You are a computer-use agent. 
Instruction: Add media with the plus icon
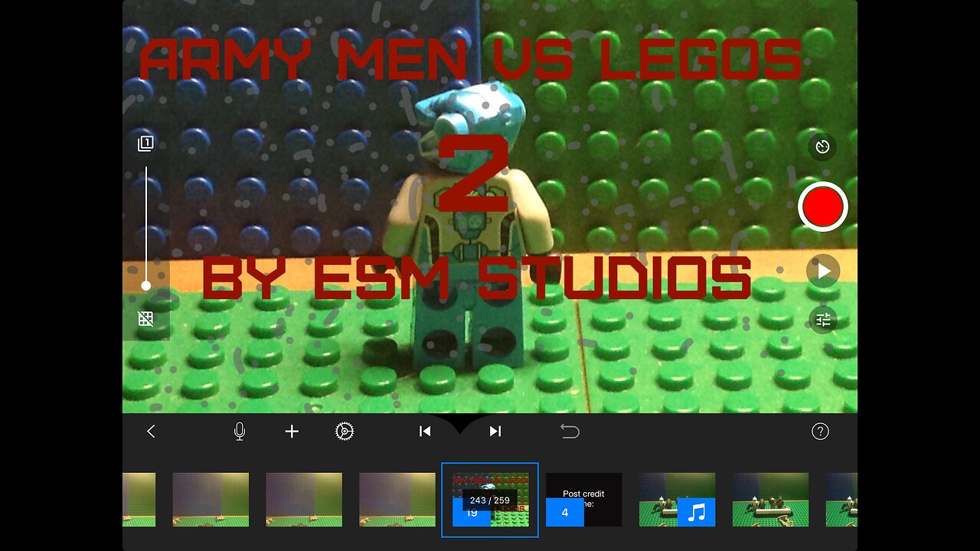(x=292, y=432)
